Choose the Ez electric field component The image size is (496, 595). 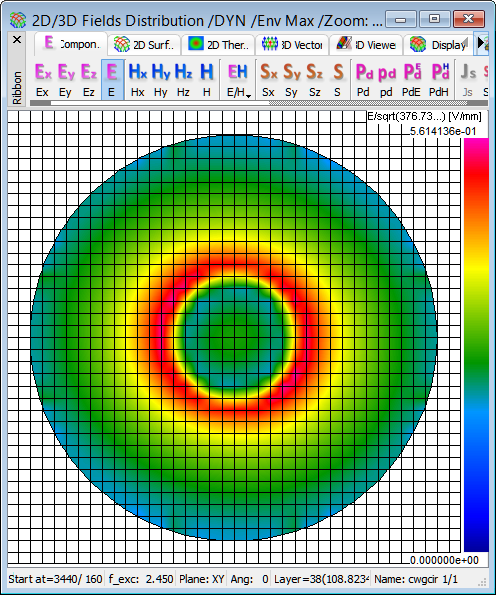89,80
